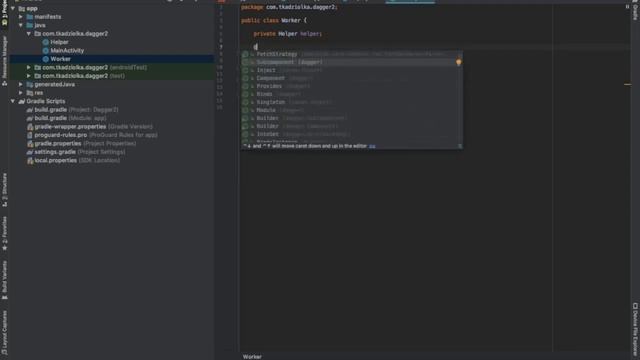Open the Device File Explorer panel
Screen dimensions: 640x360
tap(635, 330)
